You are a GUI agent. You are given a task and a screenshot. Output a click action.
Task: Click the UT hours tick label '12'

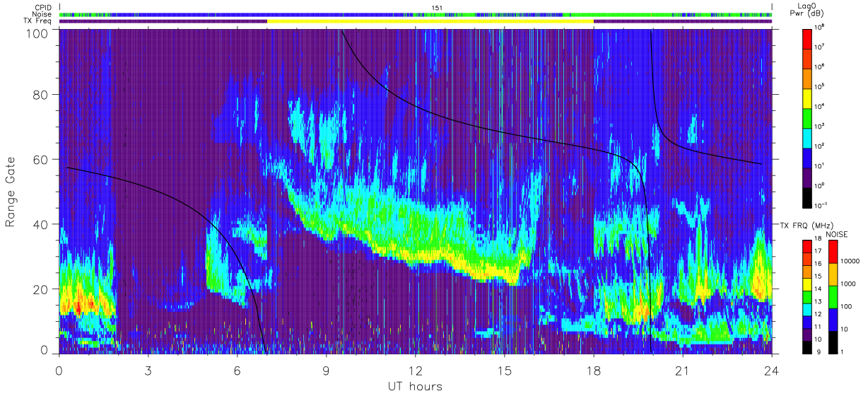point(415,370)
